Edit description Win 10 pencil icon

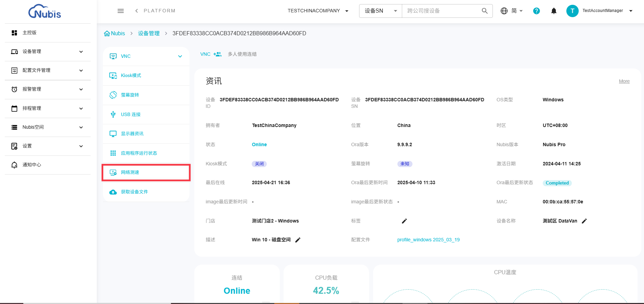298,240
